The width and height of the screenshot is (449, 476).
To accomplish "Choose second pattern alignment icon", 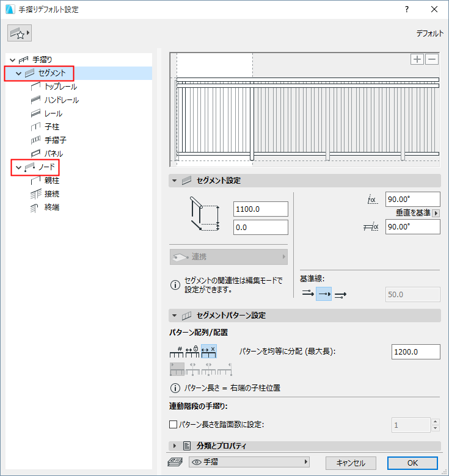I will coord(192,369).
